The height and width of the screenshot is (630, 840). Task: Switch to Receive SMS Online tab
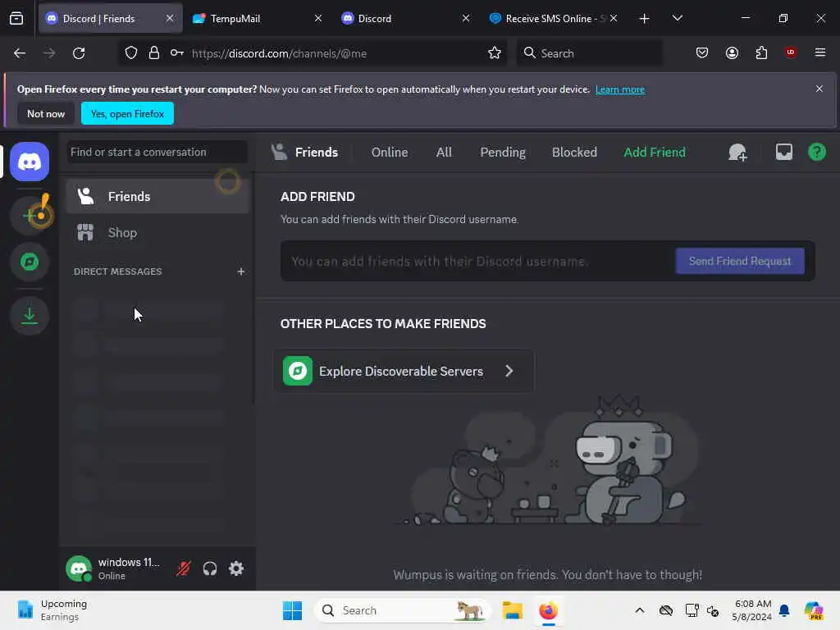coord(554,19)
